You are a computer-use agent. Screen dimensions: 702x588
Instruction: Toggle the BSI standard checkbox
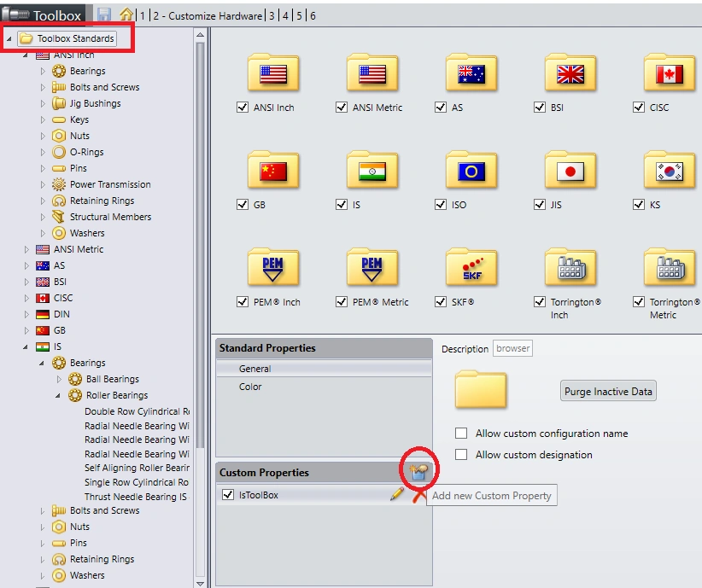tap(540, 108)
